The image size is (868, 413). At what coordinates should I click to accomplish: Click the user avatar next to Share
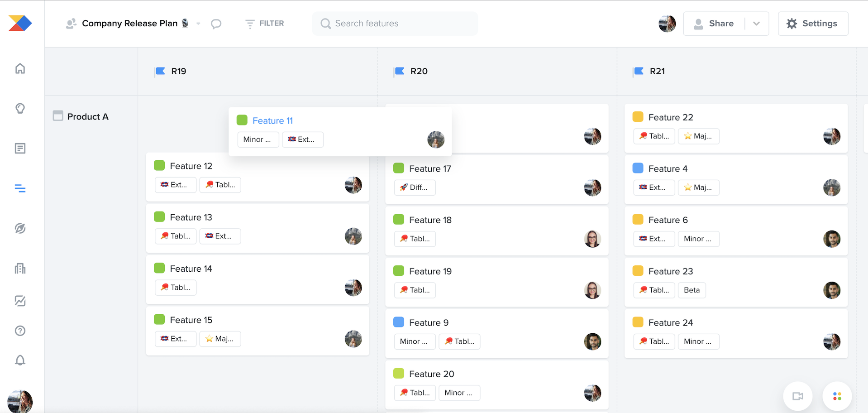click(667, 24)
